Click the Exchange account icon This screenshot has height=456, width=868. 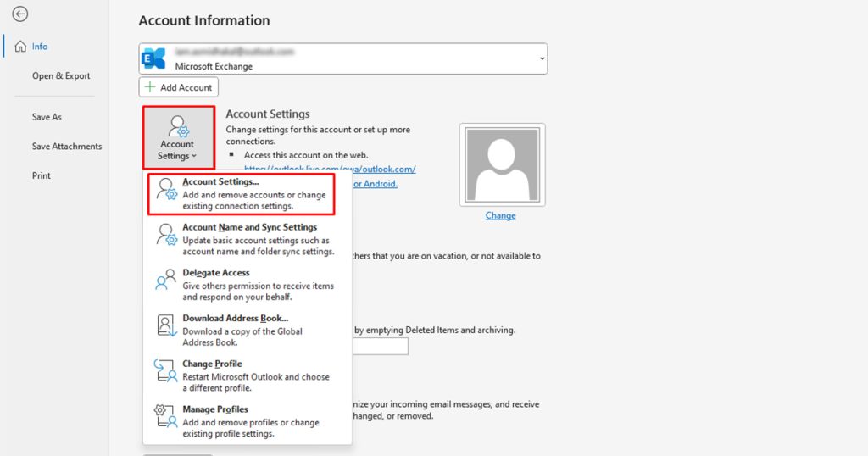coord(154,58)
